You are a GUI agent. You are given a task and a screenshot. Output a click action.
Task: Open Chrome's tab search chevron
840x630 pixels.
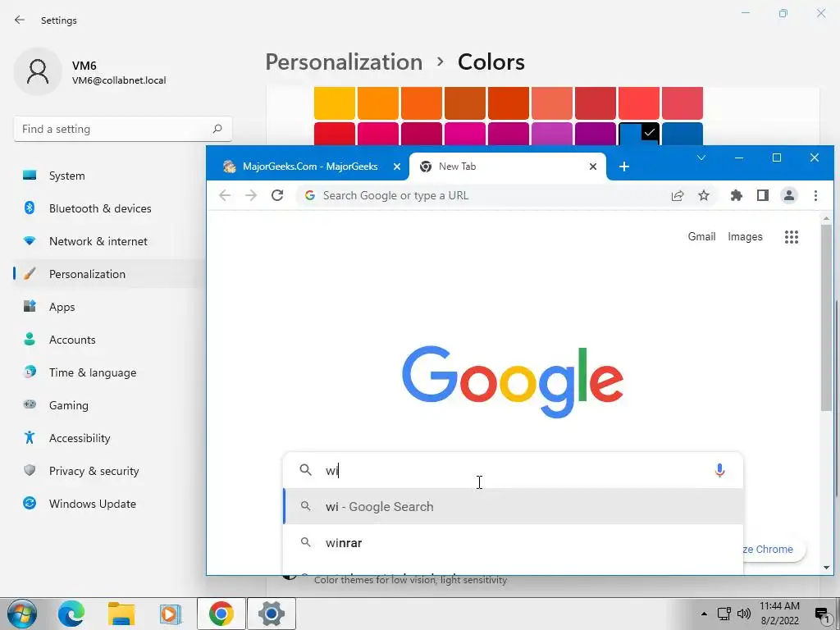[x=701, y=157]
